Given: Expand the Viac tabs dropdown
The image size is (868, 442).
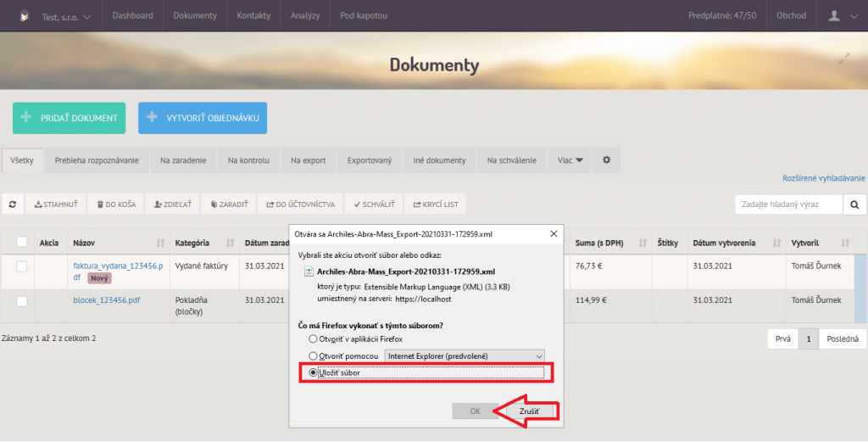Looking at the screenshot, I should [570, 160].
